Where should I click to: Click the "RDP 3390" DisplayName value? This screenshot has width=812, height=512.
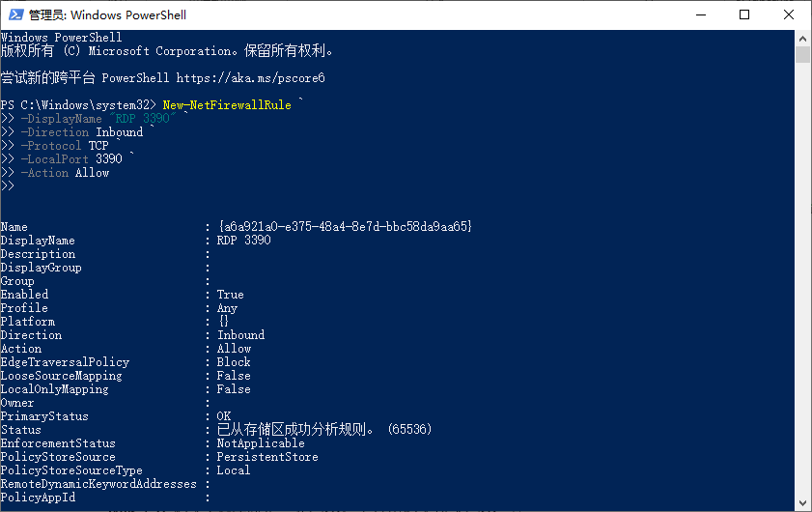point(243,240)
